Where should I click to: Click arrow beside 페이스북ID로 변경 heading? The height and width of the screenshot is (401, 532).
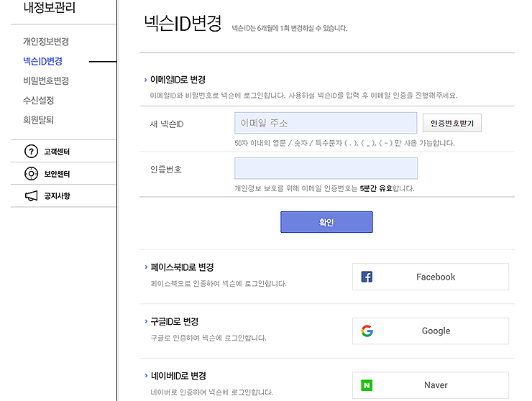(146, 267)
